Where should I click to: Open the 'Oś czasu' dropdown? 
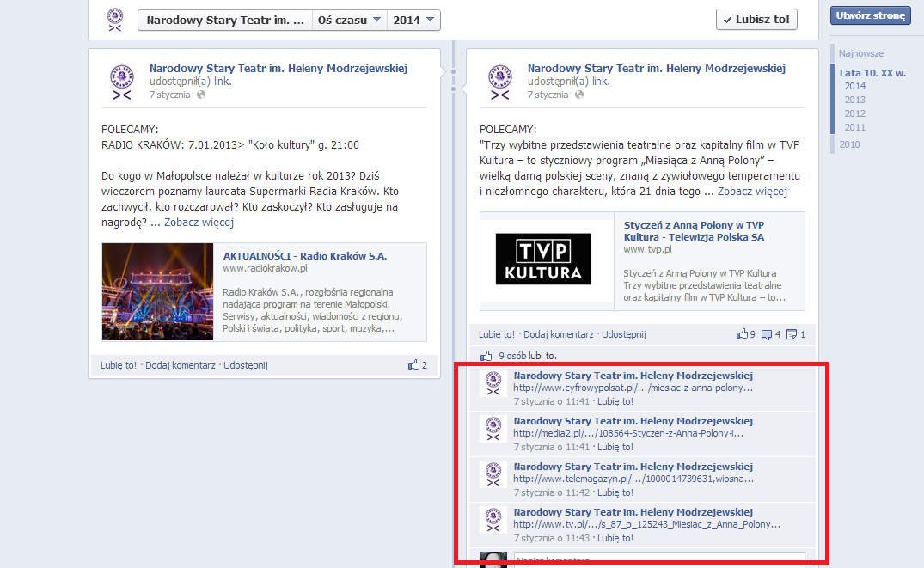(x=350, y=20)
